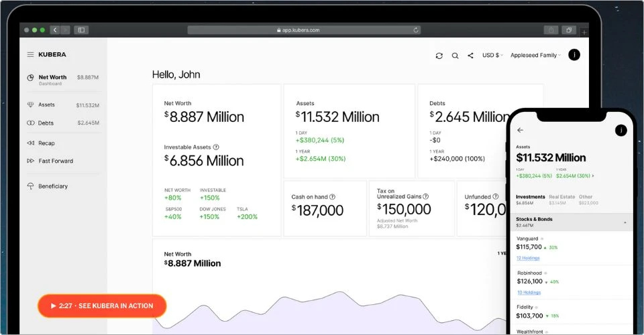Go forward in the browser toolbar
Image resolution: width=644 pixels, height=335 pixels.
[65, 30]
